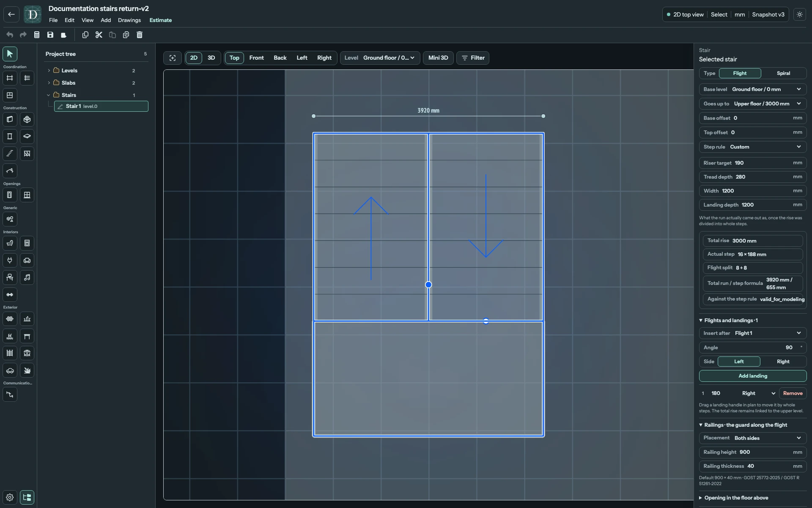The height and width of the screenshot is (508, 812).
Task: Toggle the Mini 3D preview
Action: coord(438,58)
